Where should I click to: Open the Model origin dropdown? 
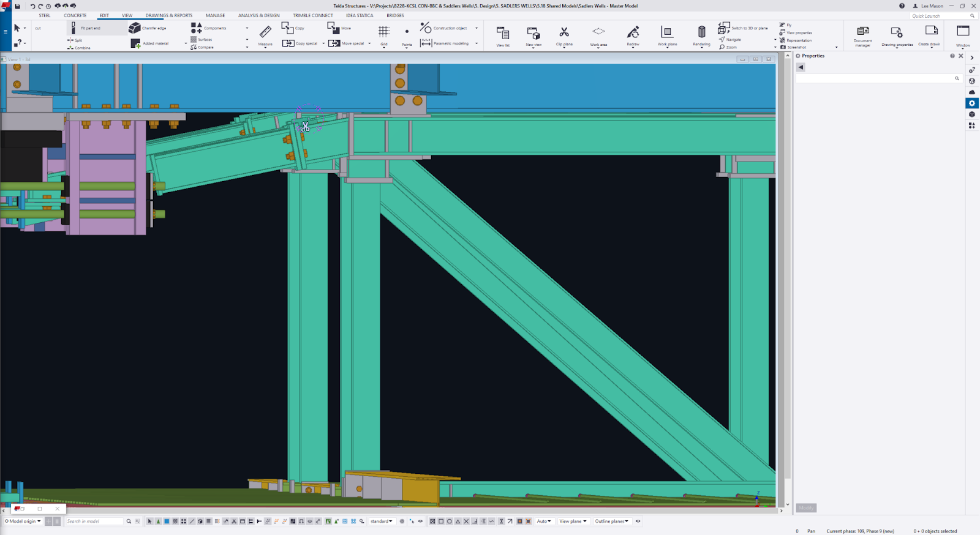(x=24, y=522)
